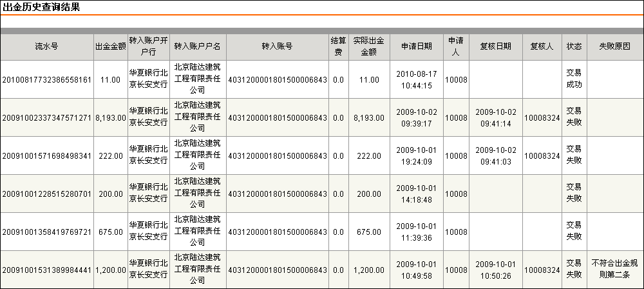
Task: Click the 复核人 column header
Action: coord(542,46)
